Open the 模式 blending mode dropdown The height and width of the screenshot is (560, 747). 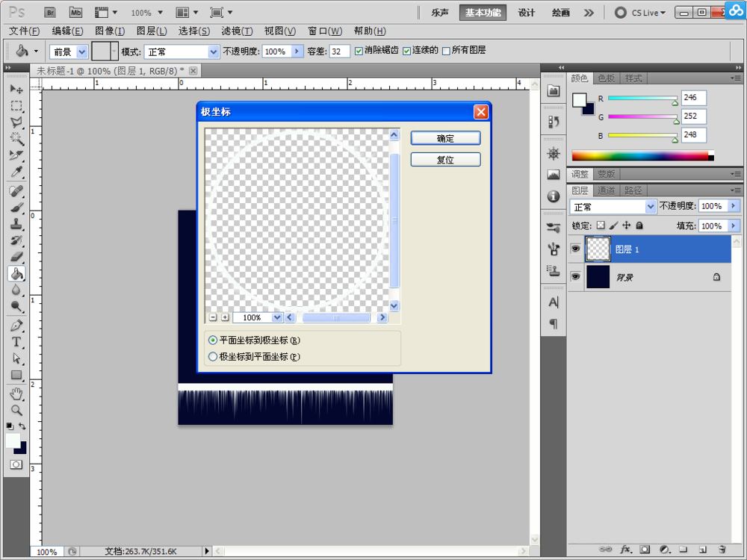pos(214,52)
